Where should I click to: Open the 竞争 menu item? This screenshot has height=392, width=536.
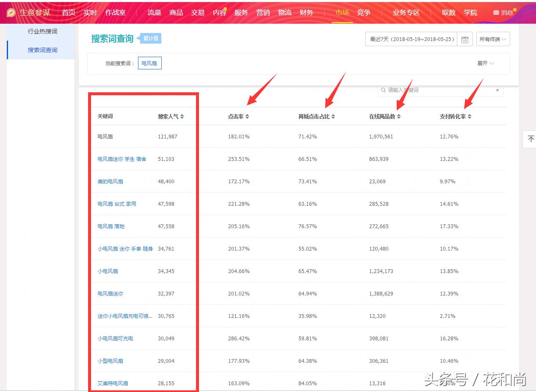pyautogui.click(x=363, y=13)
